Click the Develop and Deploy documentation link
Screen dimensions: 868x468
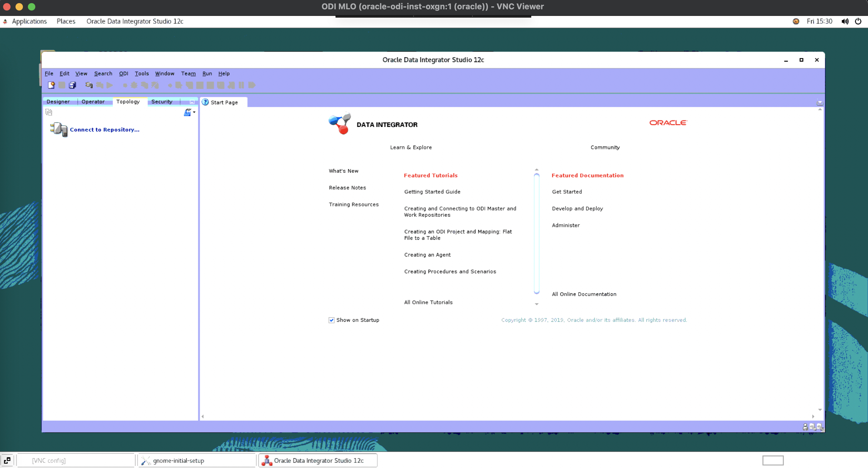coord(577,208)
